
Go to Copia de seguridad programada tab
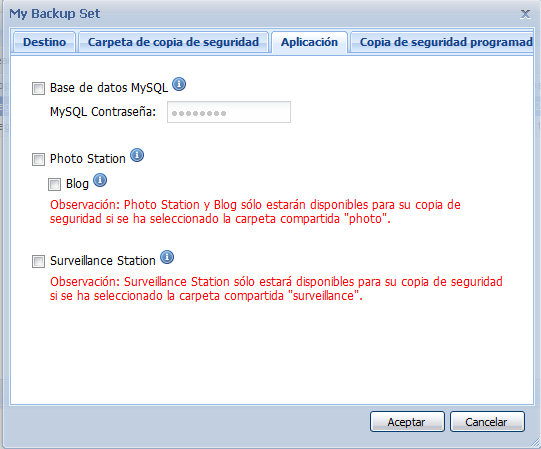[442, 42]
